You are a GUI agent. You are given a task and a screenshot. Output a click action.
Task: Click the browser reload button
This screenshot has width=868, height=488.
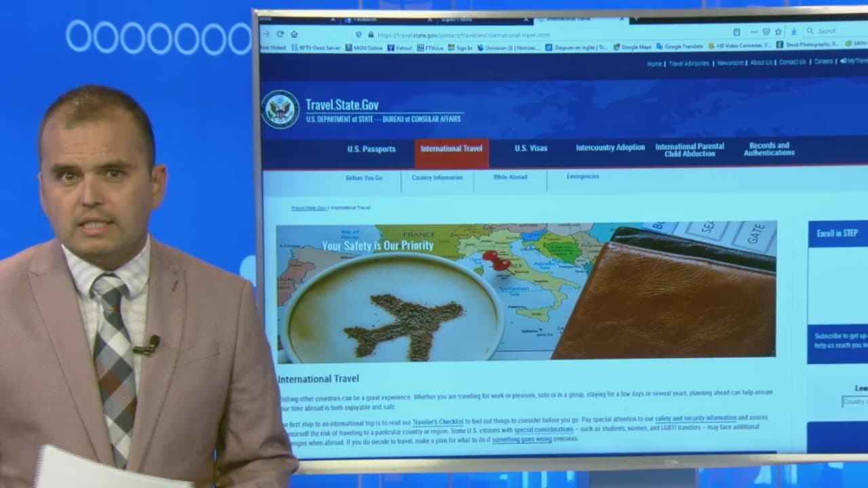pyautogui.click(x=279, y=34)
